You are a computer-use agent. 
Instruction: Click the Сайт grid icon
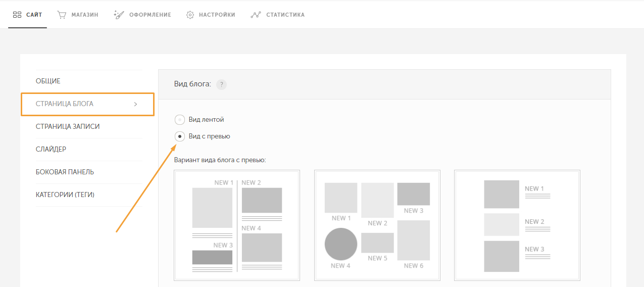tap(17, 15)
